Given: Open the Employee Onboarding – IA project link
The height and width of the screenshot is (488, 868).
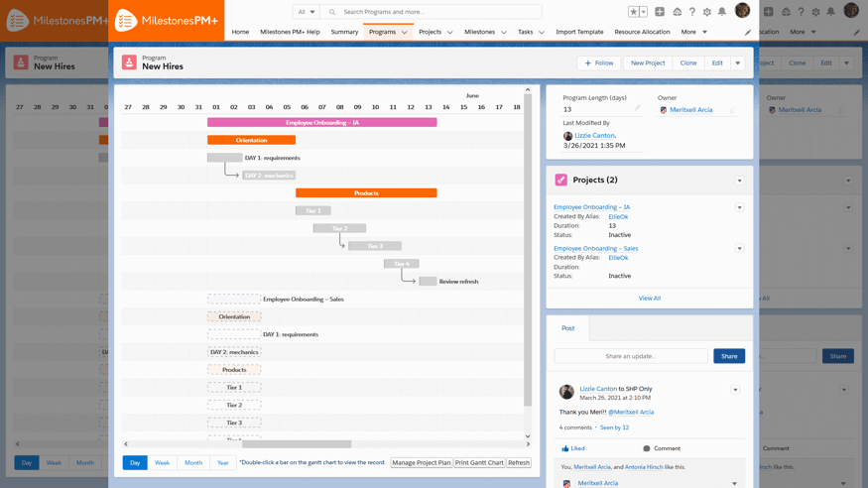Looking at the screenshot, I should coord(592,207).
